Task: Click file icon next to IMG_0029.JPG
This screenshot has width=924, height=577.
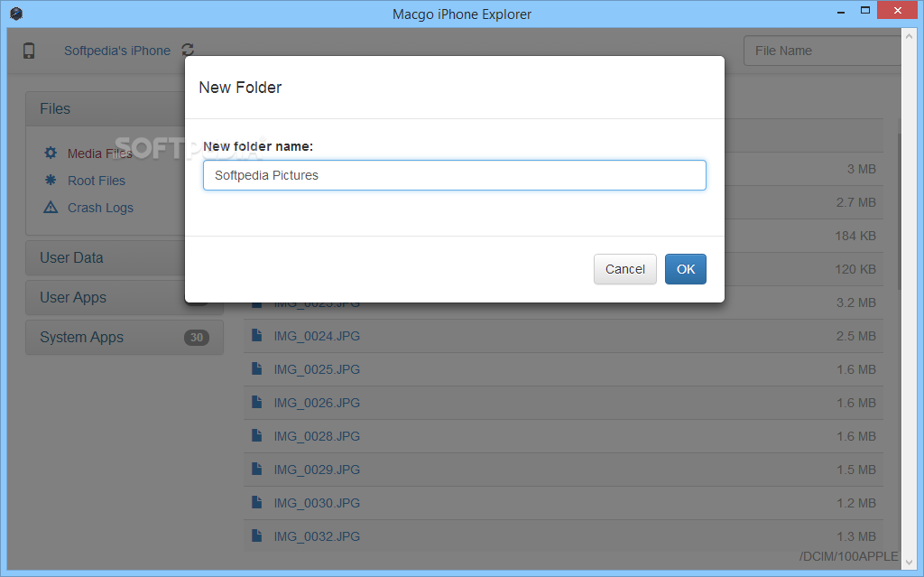Action: (x=257, y=469)
